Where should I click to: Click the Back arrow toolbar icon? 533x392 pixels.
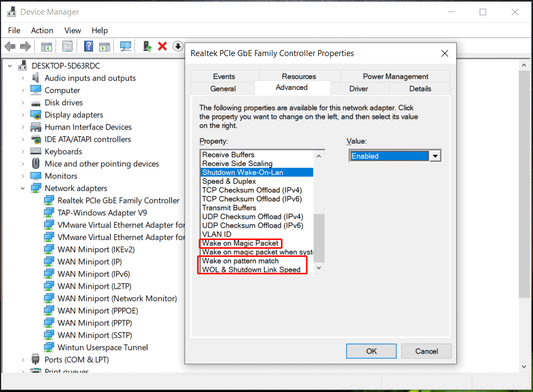10,46
